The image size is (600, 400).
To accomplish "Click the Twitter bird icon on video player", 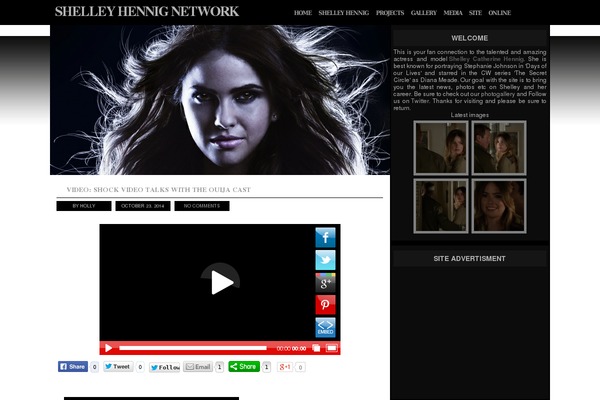I will (x=325, y=260).
